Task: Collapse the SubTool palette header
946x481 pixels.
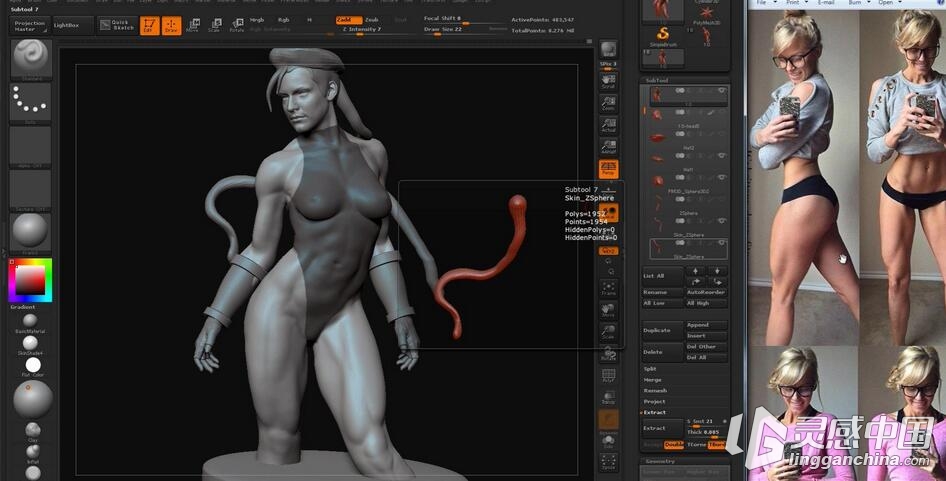Action: (656, 80)
